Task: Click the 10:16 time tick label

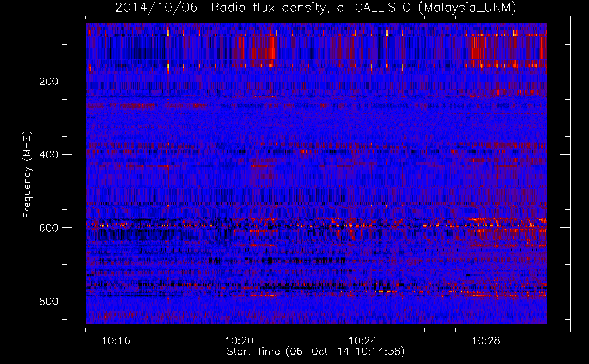Action: coord(116,341)
